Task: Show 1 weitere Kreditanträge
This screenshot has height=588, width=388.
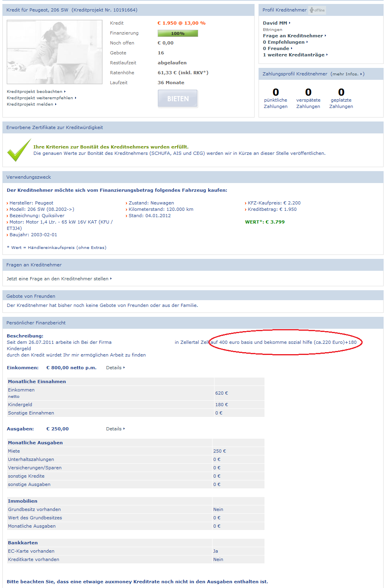Action: (x=295, y=55)
